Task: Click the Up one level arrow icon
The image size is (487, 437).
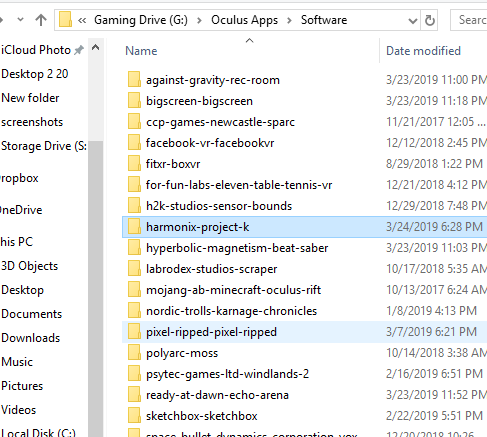Action: [41, 20]
